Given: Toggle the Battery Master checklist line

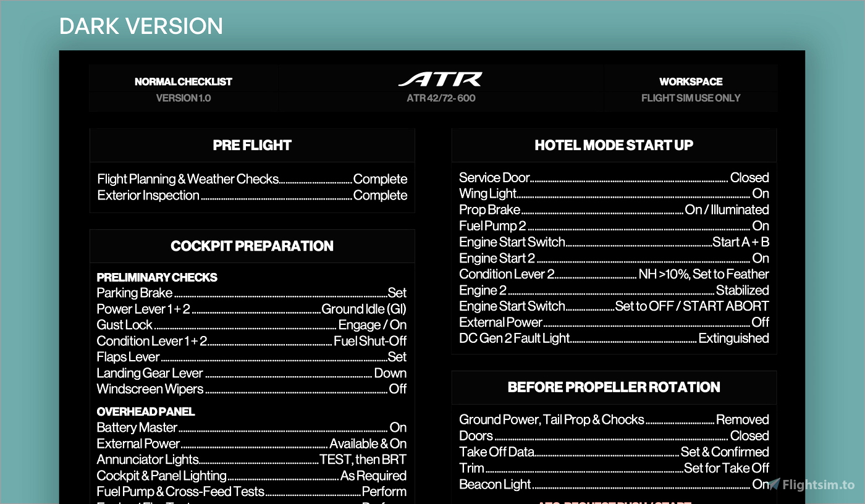Looking at the screenshot, I should (251, 427).
